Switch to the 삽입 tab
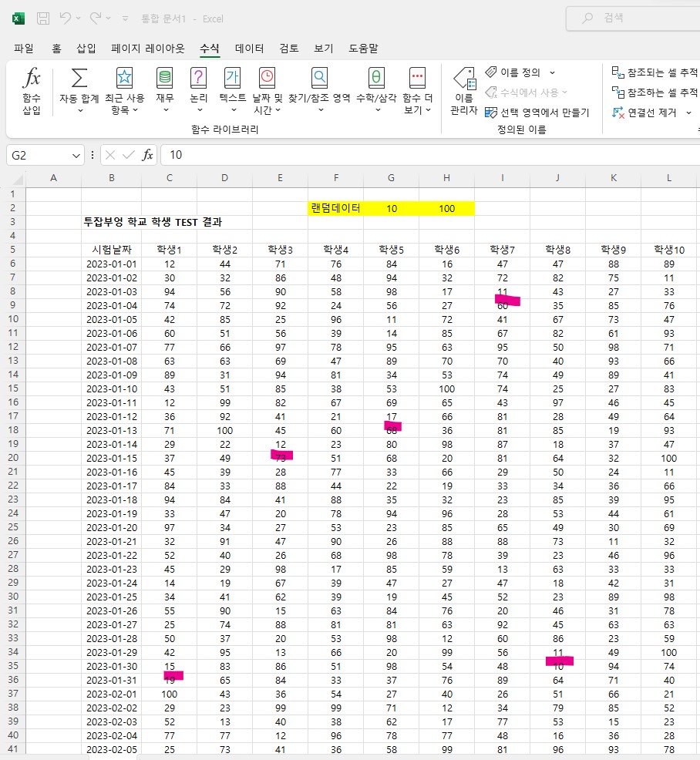 [86, 48]
